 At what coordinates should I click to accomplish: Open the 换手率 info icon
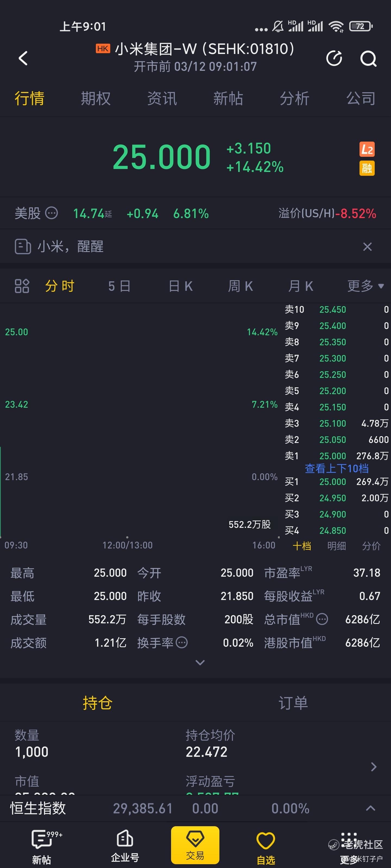[x=181, y=642]
